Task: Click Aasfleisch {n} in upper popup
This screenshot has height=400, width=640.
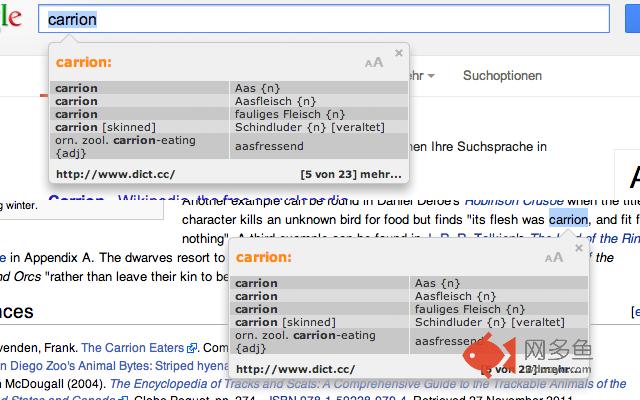Action: 276,101
